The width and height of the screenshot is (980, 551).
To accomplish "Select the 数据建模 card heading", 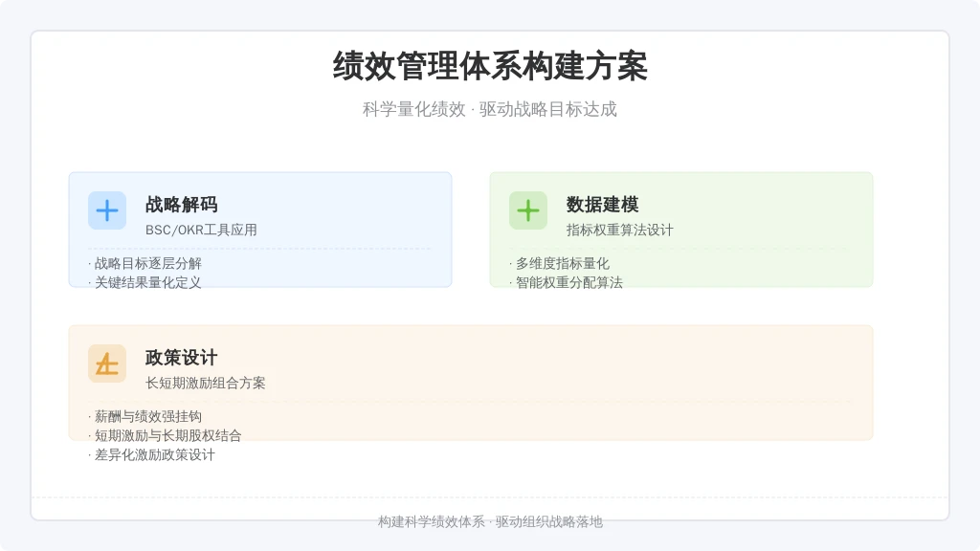I will pos(603,205).
